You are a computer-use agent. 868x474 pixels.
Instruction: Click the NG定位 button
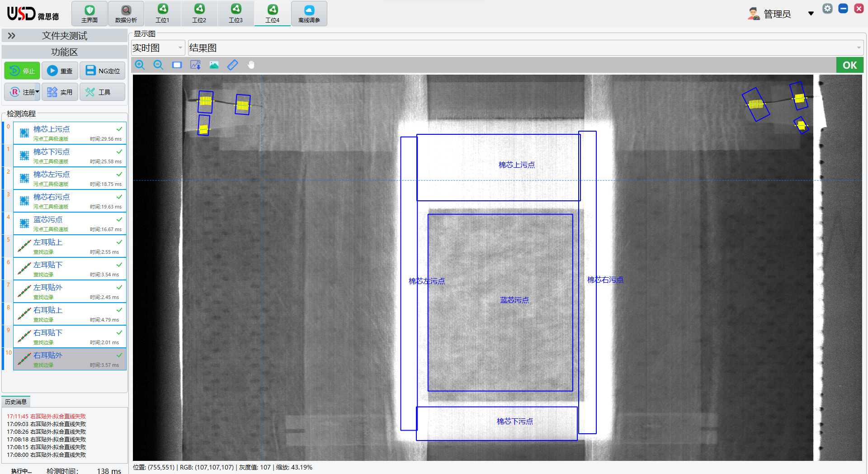coord(103,71)
